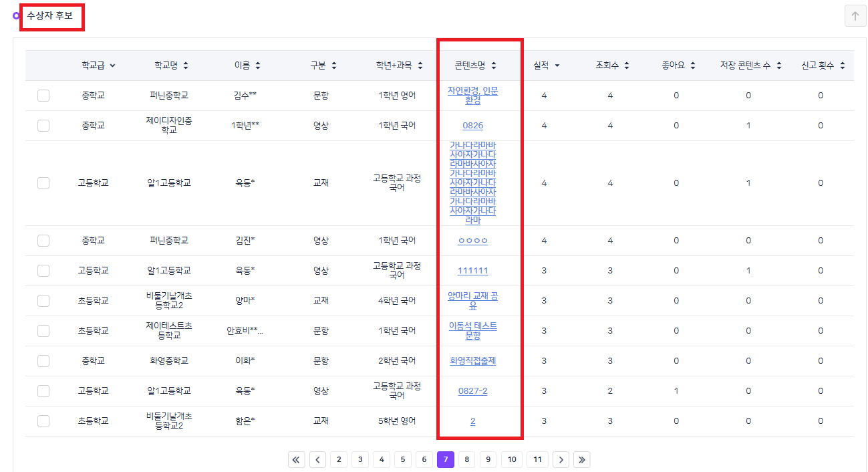This screenshot has height=472, width=868.
Task: Go to next page using right chevron
Action: (561, 459)
